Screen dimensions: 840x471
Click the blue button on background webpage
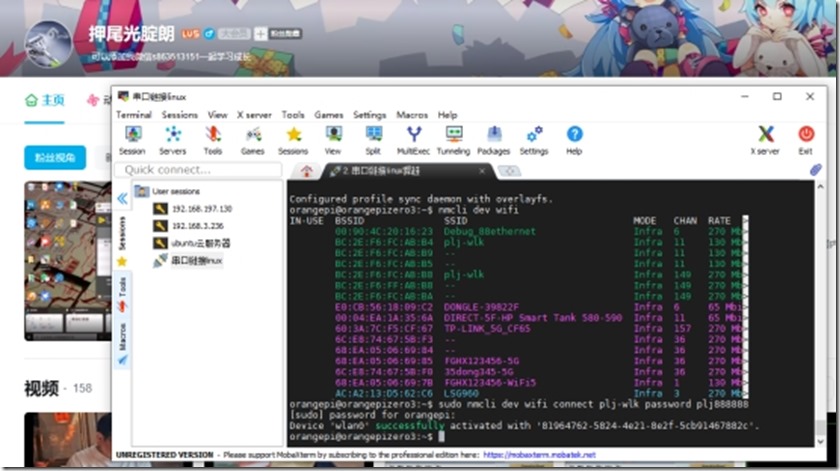coord(55,158)
